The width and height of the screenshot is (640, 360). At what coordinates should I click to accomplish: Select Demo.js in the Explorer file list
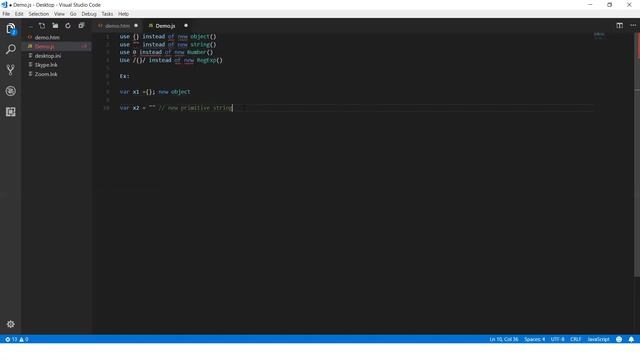56,47
